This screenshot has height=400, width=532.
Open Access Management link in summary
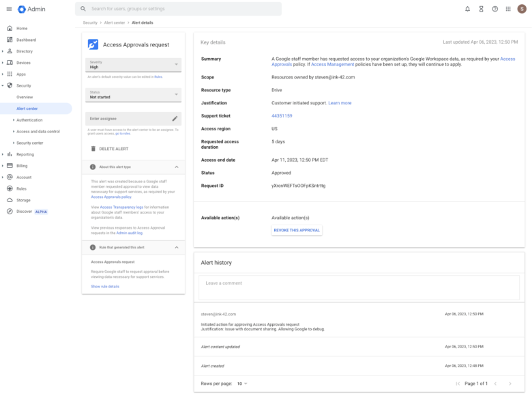(333, 64)
